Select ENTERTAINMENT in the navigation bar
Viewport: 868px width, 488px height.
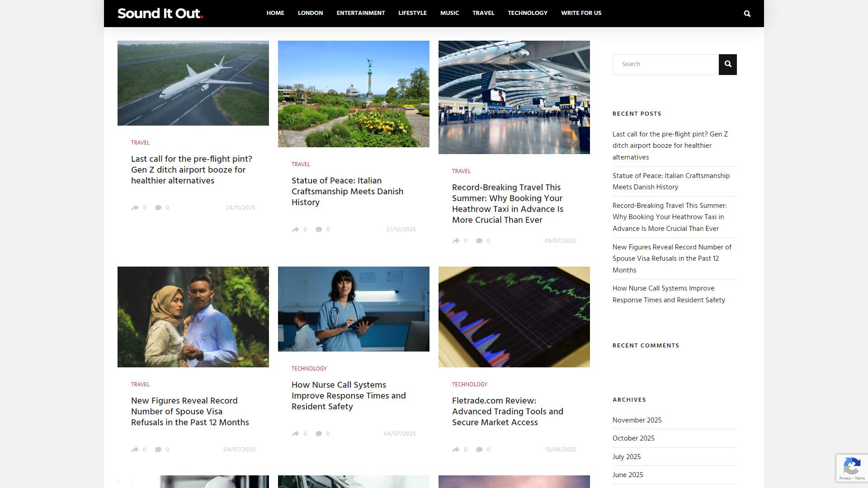pyautogui.click(x=360, y=13)
